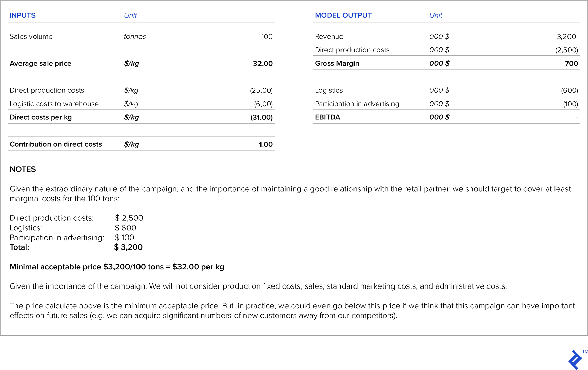Image resolution: width=588 pixels, height=370 pixels.
Task: Click the Sales volume value 100
Action: coord(267,37)
